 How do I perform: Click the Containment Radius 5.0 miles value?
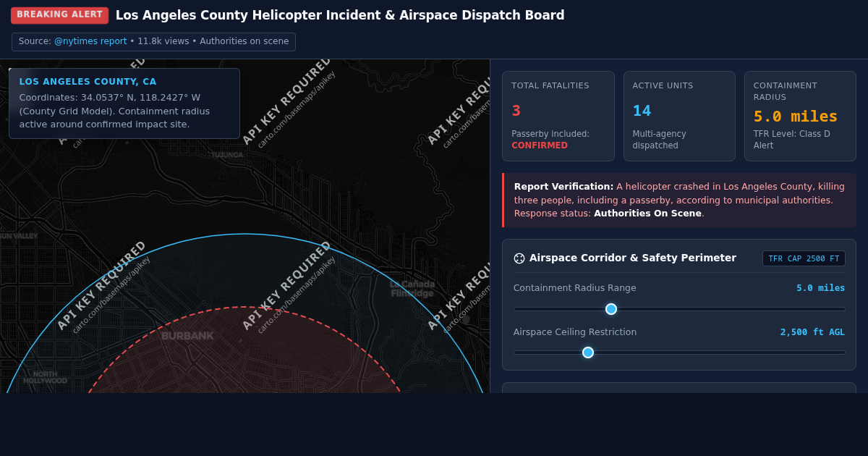[796, 117]
